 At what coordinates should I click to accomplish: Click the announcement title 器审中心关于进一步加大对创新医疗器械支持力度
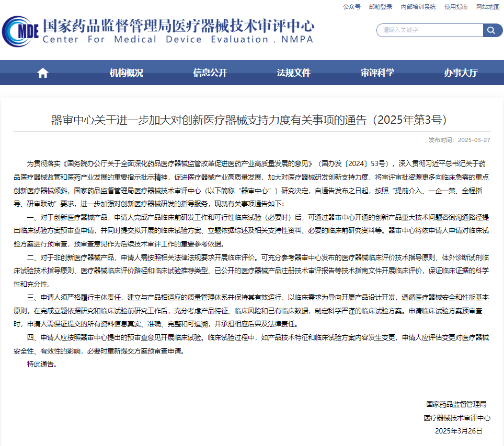click(x=249, y=120)
